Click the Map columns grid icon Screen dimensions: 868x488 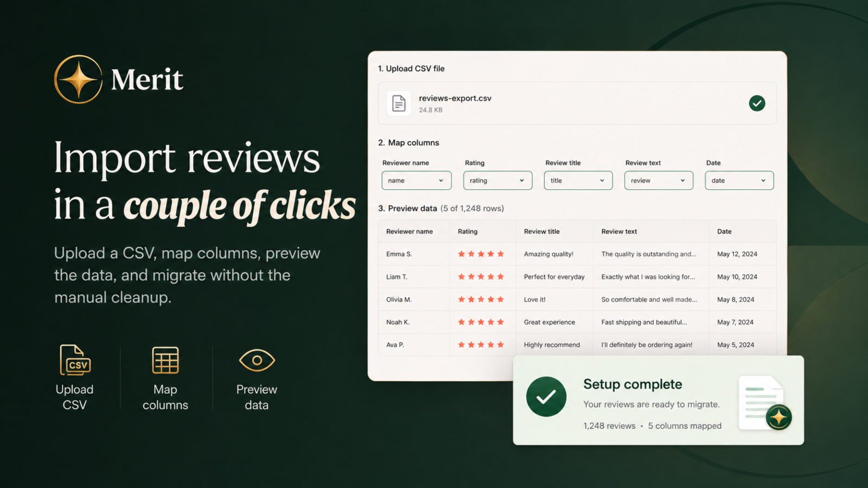(165, 360)
